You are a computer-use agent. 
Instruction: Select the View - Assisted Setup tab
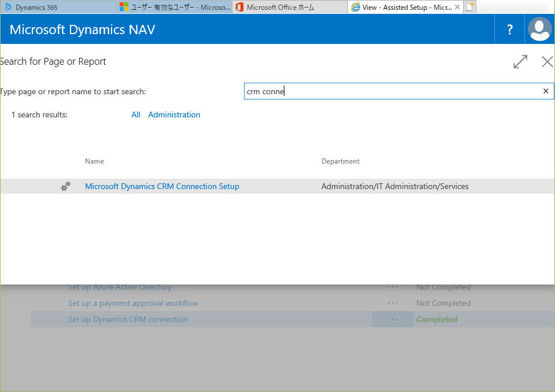pos(406,7)
